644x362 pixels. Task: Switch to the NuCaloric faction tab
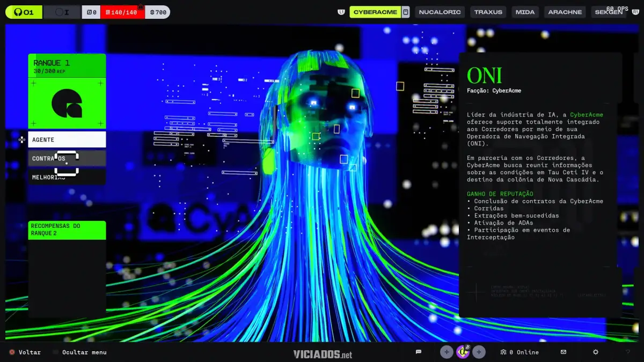440,12
